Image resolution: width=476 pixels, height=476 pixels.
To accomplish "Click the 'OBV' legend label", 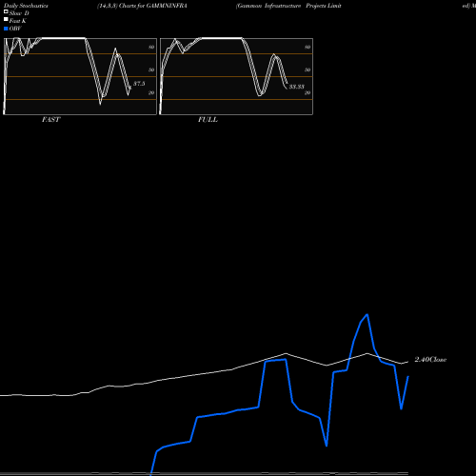I will pos(15,29).
